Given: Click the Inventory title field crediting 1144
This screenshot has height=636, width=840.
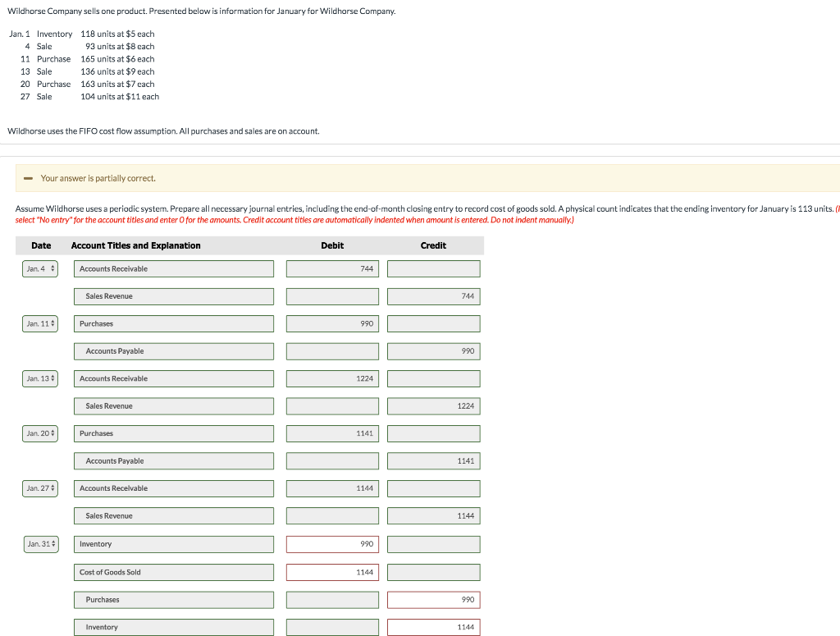Looking at the screenshot, I should point(174,628).
